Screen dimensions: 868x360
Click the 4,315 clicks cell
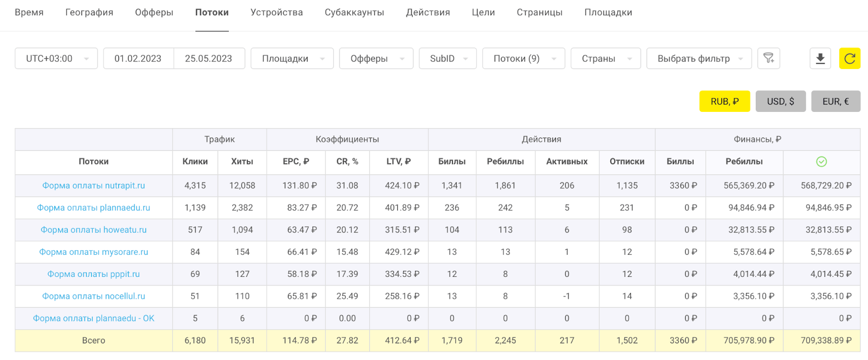tap(195, 186)
